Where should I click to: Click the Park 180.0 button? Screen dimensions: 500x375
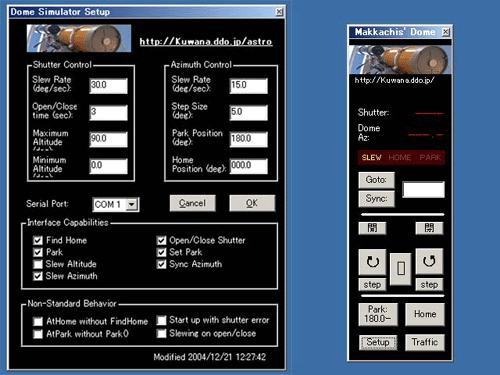(x=378, y=314)
